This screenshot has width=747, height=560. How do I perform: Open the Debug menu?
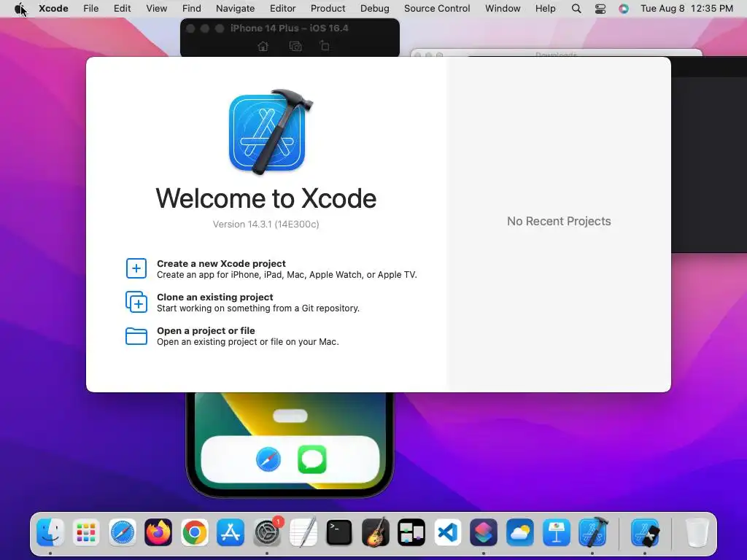[x=374, y=9]
